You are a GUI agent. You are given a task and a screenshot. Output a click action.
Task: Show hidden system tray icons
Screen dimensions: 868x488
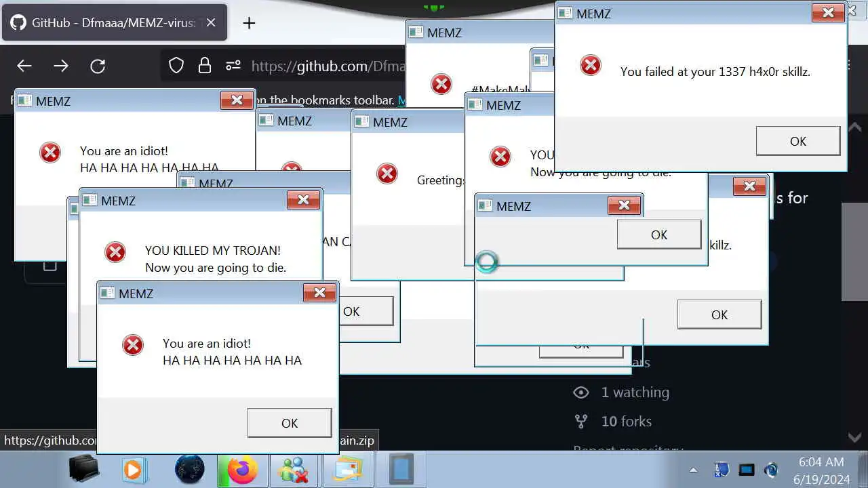click(693, 470)
